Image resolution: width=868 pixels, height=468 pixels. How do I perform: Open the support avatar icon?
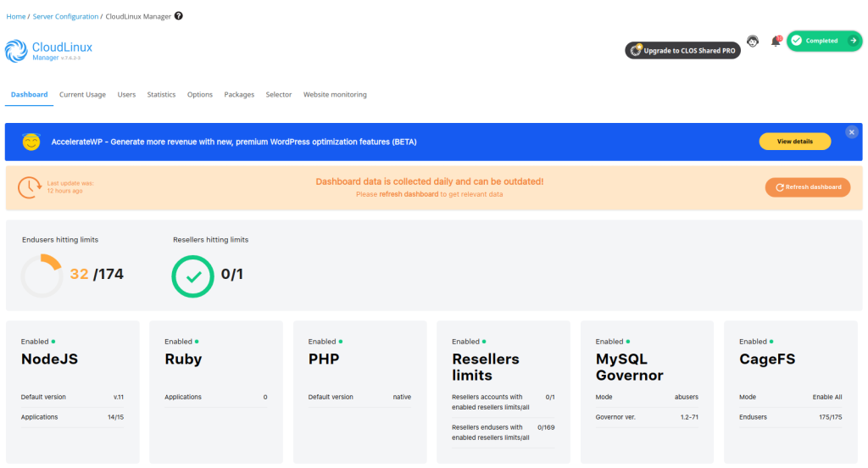pos(753,42)
